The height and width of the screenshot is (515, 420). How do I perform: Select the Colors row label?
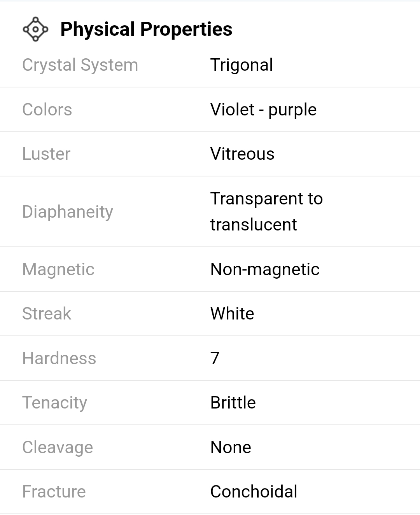pyautogui.click(x=47, y=110)
